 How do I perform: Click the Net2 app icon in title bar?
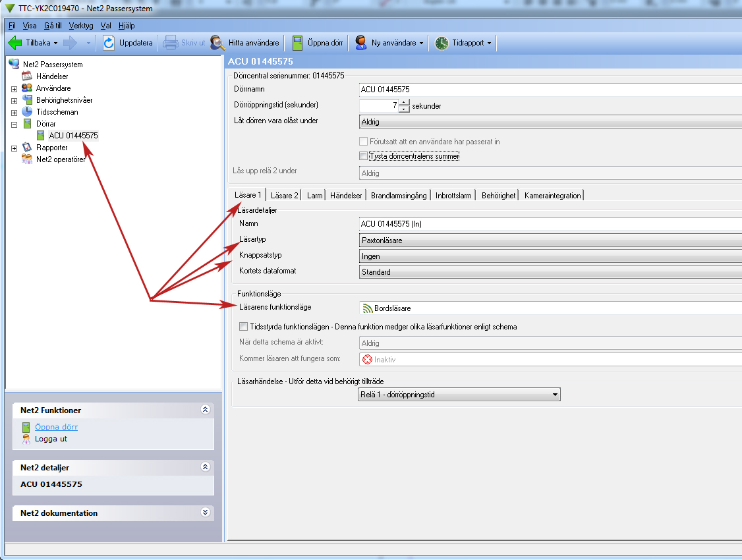click(9, 9)
